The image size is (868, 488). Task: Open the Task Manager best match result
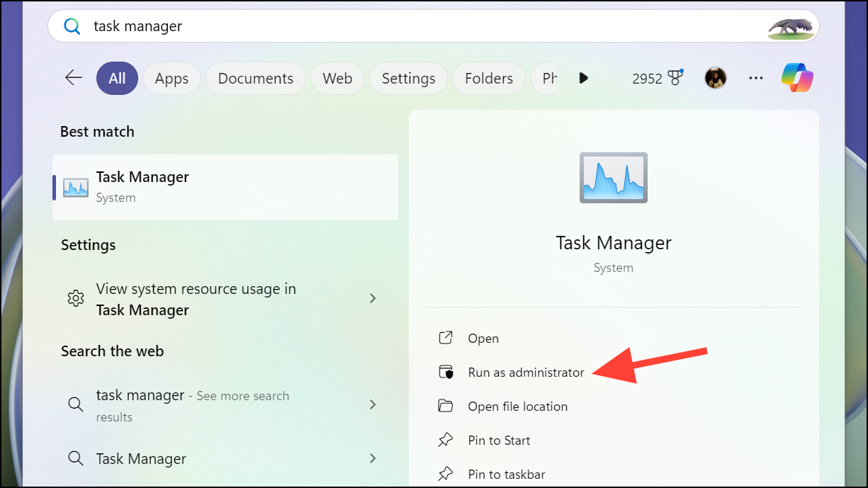click(x=225, y=187)
